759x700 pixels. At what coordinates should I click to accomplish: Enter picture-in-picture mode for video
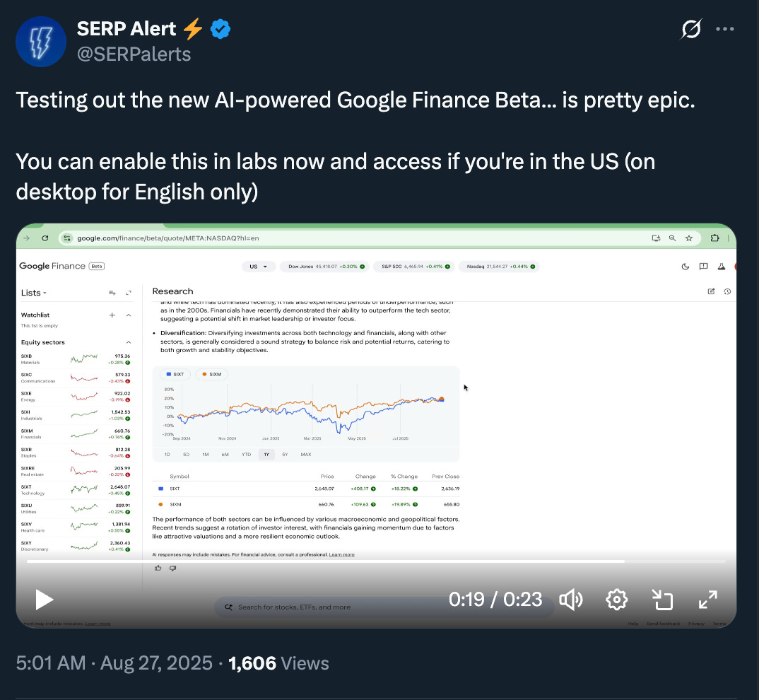click(x=662, y=600)
